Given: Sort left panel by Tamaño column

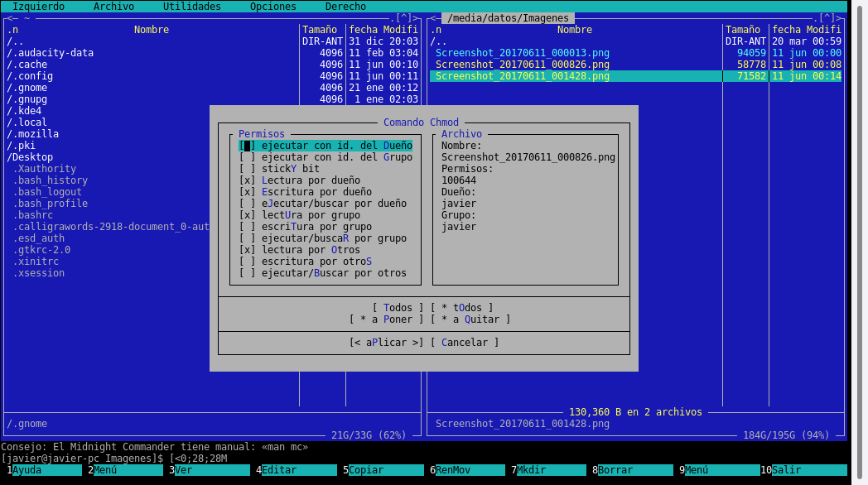Looking at the screenshot, I should pos(320,30).
